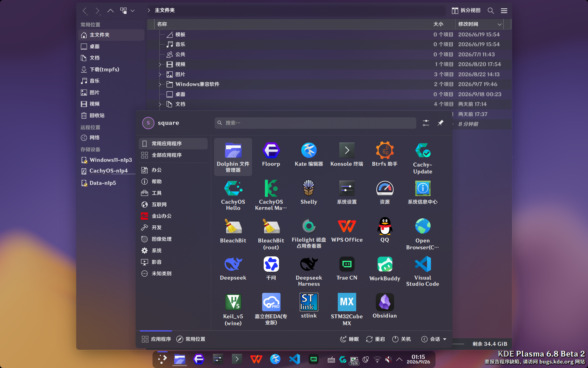Click the 重启 restart button
The width and height of the screenshot is (588, 368).
point(375,339)
